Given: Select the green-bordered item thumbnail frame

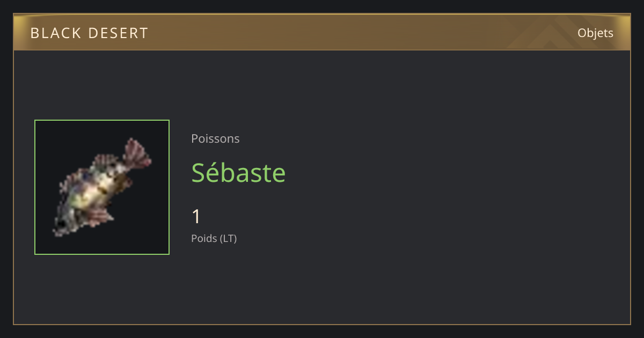Looking at the screenshot, I should pos(102,187).
